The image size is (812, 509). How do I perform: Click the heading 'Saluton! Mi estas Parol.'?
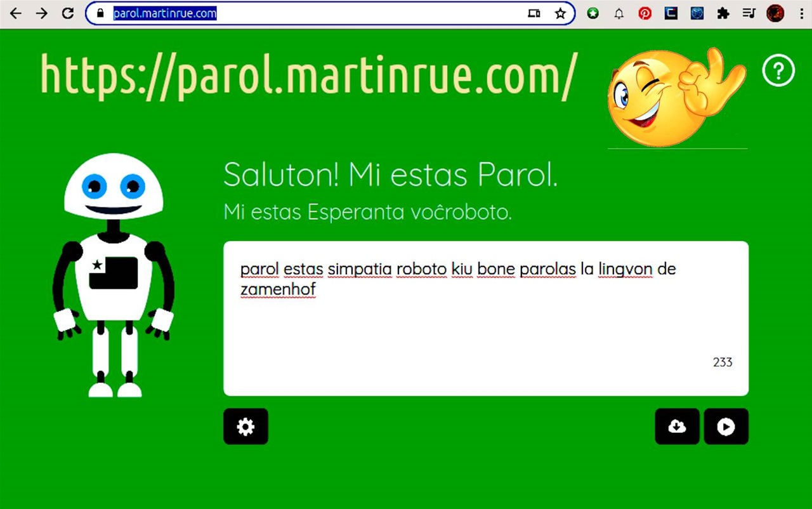[x=391, y=175]
